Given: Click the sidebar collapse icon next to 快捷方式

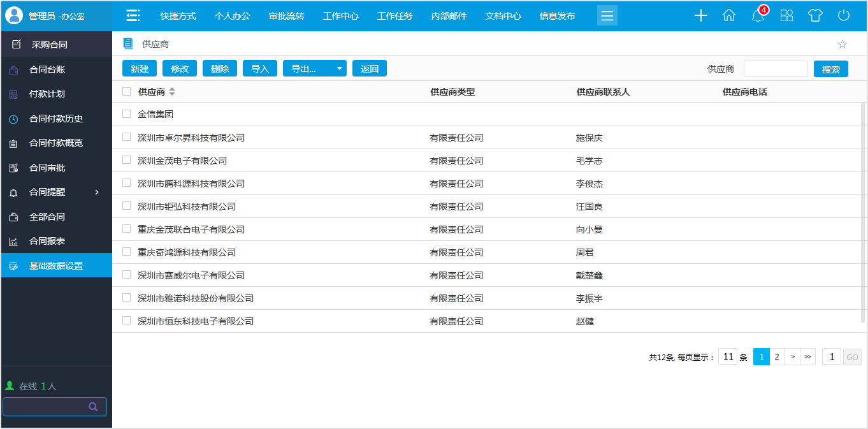Looking at the screenshot, I should [133, 15].
